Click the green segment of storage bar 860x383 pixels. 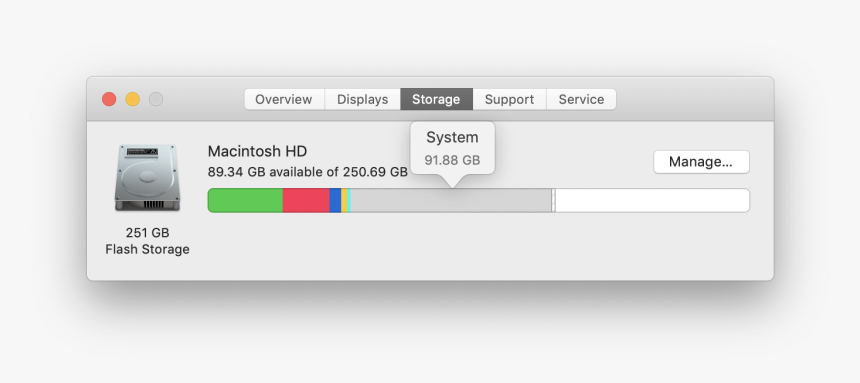coord(245,200)
